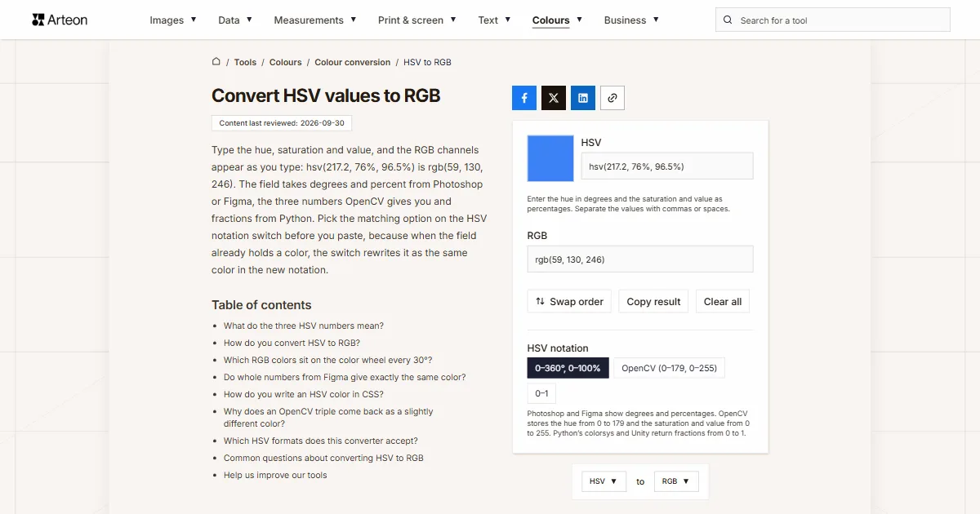980x514 pixels.
Task: Click the Arteon logo
Action: pyautogui.click(x=60, y=20)
